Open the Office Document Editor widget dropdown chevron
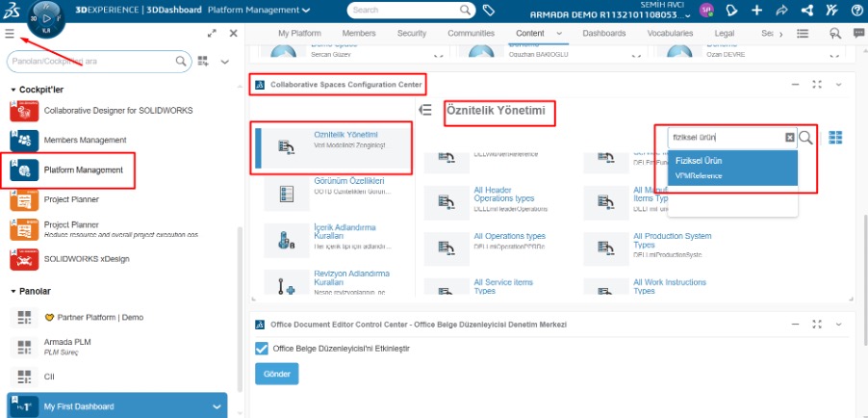Image resolution: width=868 pixels, height=418 pixels. (x=839, y=324)
